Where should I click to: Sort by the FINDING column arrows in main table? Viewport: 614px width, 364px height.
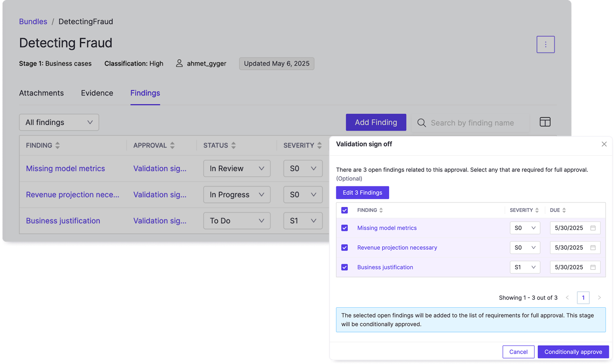point(58,145)
